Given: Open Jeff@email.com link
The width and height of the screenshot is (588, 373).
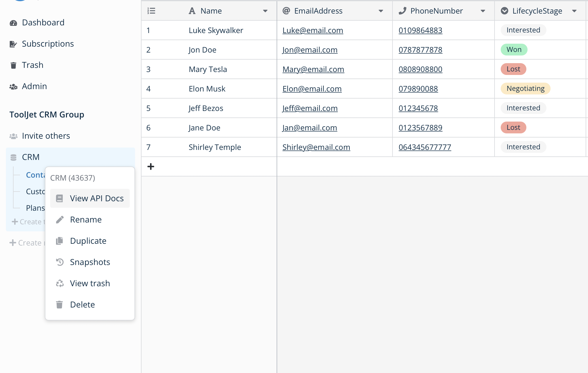Looking at the screenshot, I should pos(310,108).
